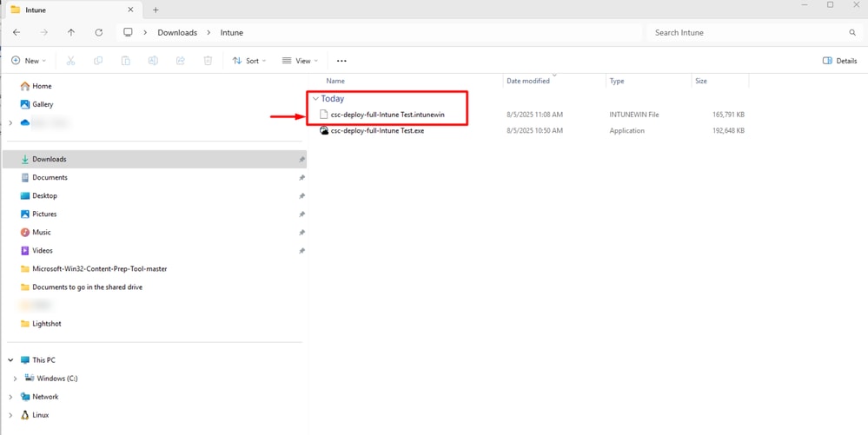Click the Cut scissors icon in toolbar
This screenshot has width=868, height=435.
coord(70,61)
